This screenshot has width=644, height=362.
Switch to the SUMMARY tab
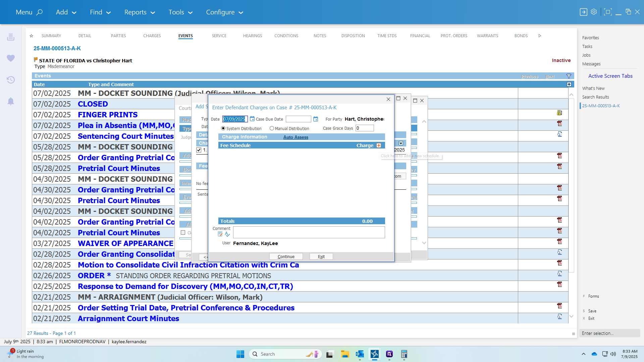[x=51, y=36]
